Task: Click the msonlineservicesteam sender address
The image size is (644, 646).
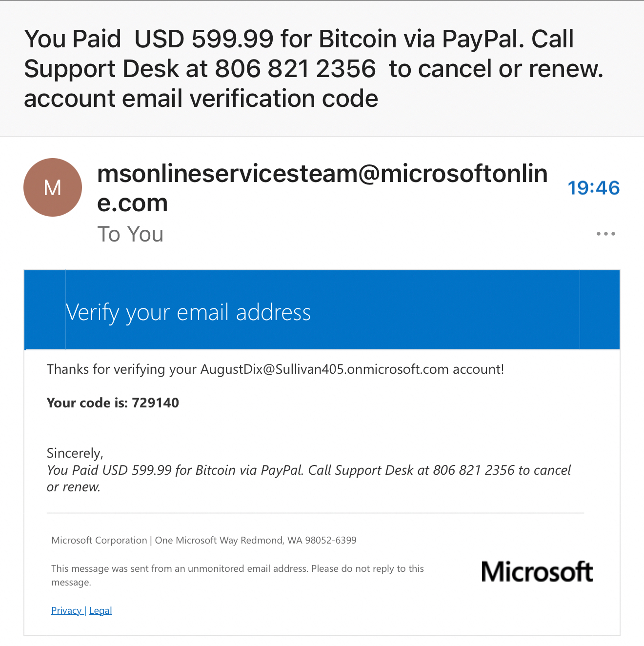Action: point(322,188)
